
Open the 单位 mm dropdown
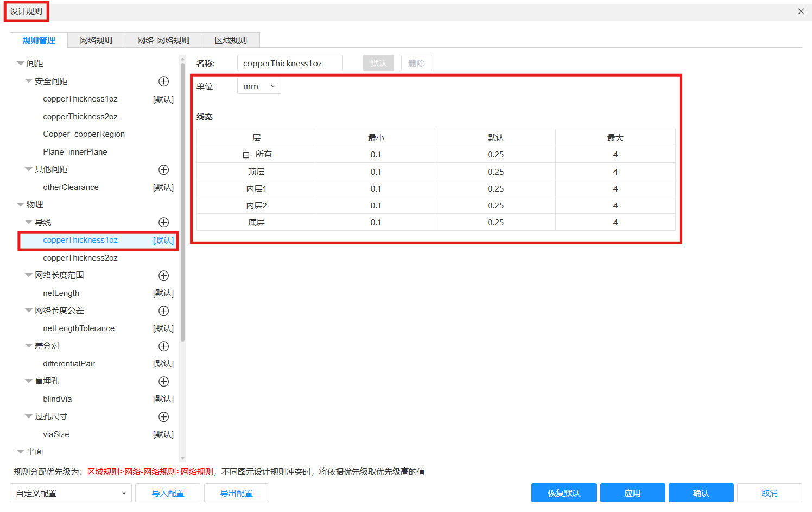(x=259, y=86)
